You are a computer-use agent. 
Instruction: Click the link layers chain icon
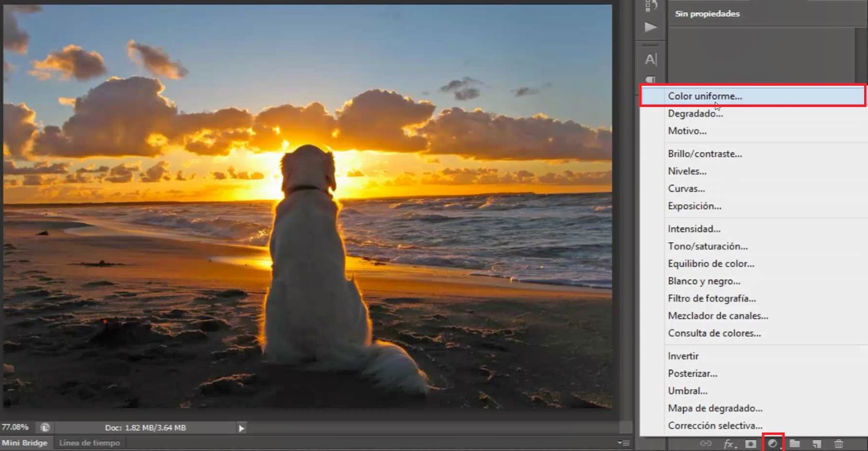click(705, 444)
